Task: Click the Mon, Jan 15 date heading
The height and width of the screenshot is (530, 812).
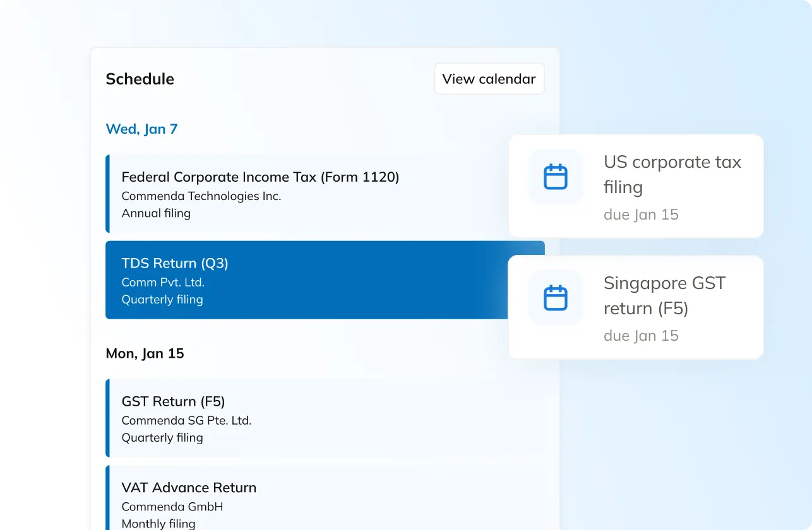Action: click(145, 354)
